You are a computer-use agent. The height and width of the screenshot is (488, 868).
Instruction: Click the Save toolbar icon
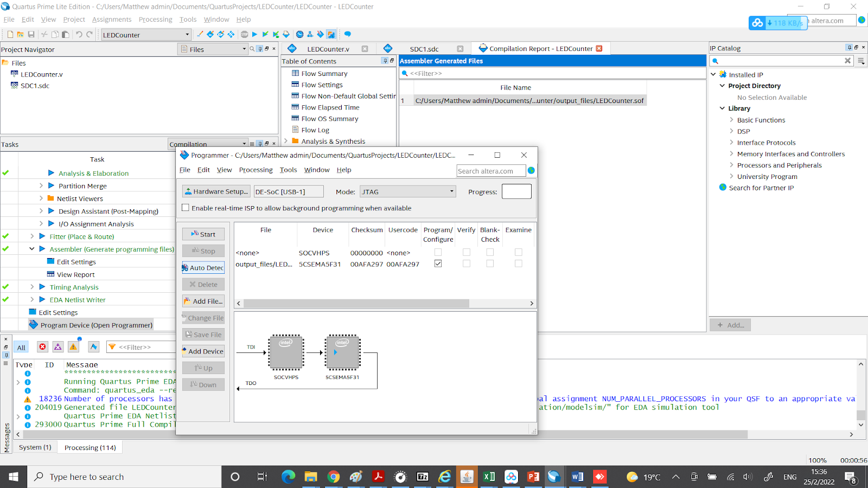31,34
